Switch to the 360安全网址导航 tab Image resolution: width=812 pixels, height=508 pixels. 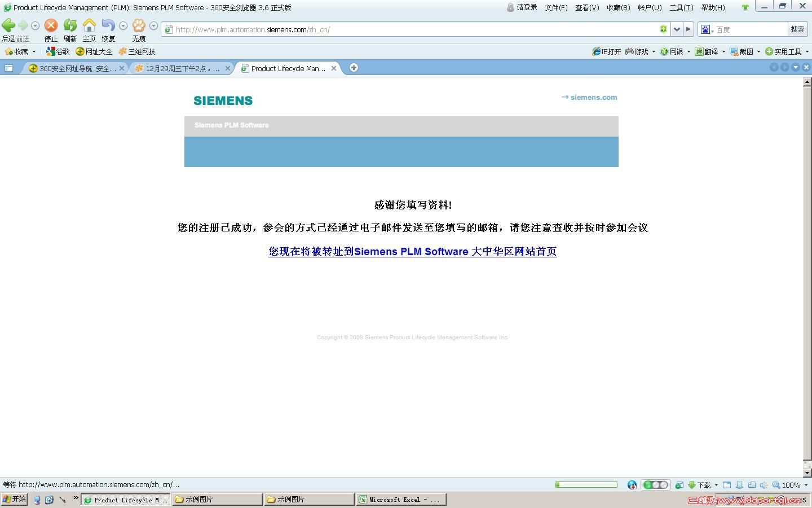[74, 68]
